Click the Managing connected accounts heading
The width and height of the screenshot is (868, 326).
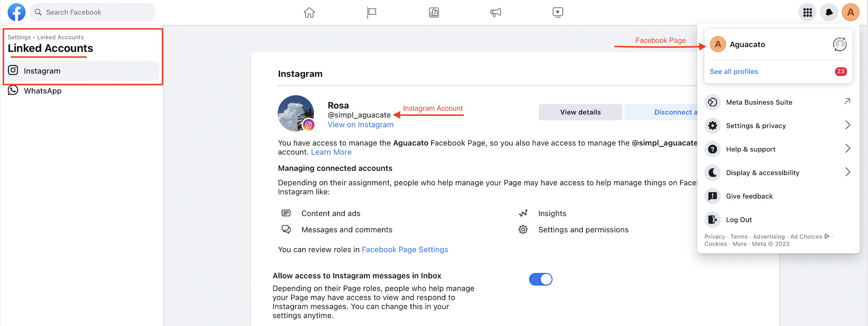click(x=335, y=168)
